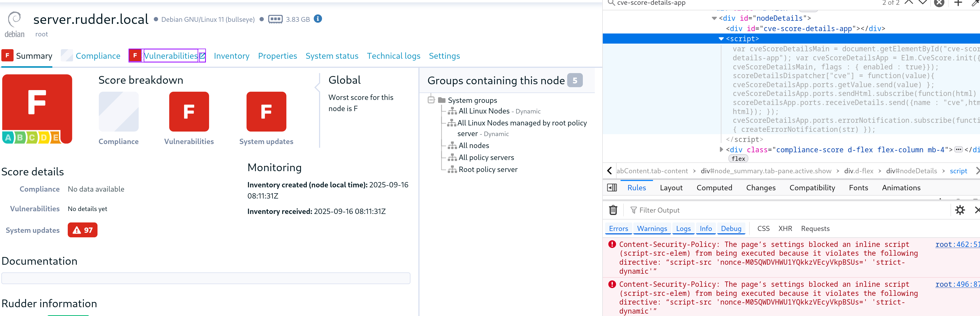Enable the CSS console filter

click(763, 229)
